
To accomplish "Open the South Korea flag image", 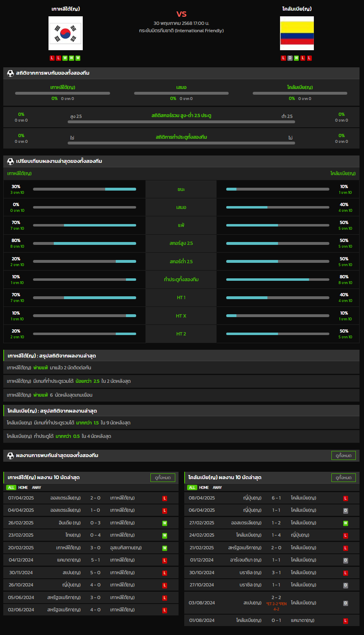I will 66,33.
